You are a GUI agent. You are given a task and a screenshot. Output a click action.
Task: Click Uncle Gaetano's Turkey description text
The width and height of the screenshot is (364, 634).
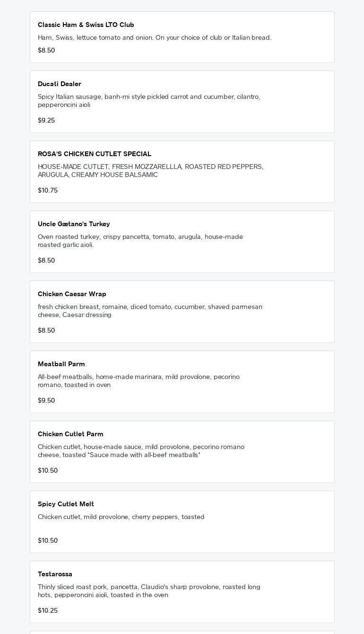(x=140, y=240)
